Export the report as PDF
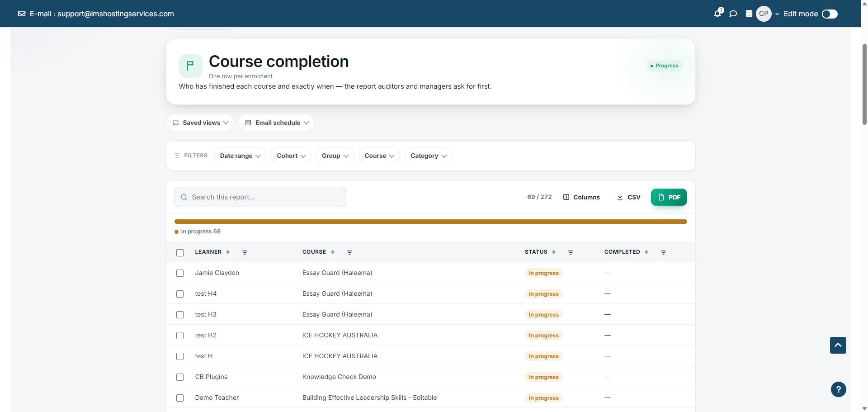 click(x=669, y=197)
